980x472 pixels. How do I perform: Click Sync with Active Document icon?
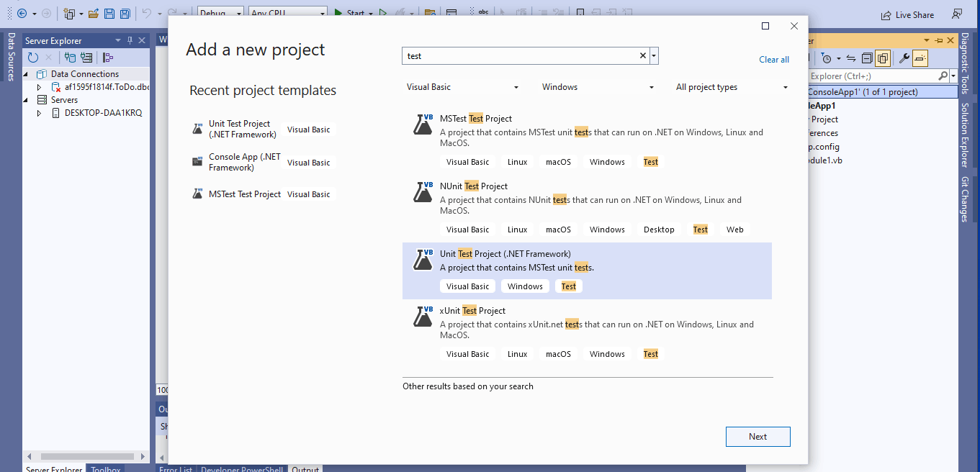coord(851,58)
